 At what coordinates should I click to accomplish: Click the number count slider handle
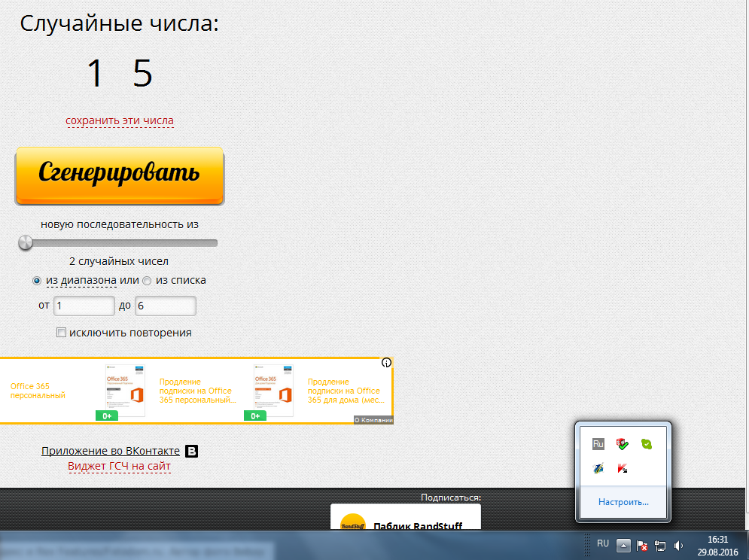click(x=26, y=242)
